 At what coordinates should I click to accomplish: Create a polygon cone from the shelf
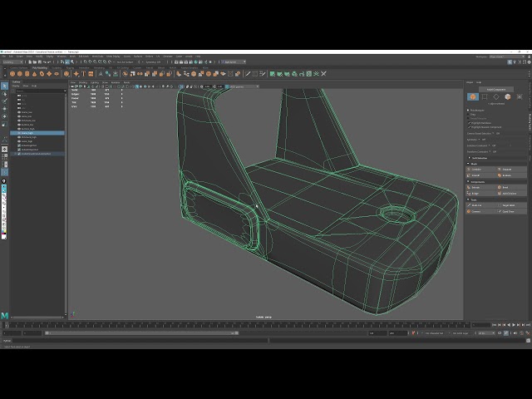34,74
